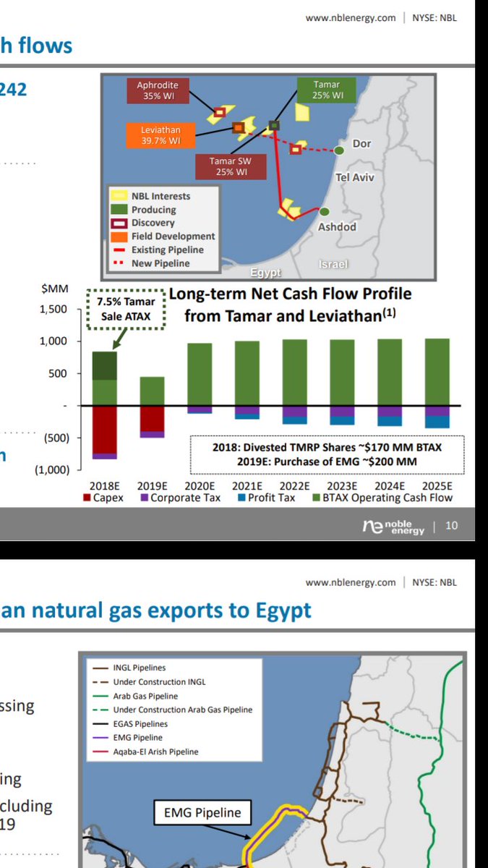
Task: Click the Discovery legend square
Action: [119, 223]
